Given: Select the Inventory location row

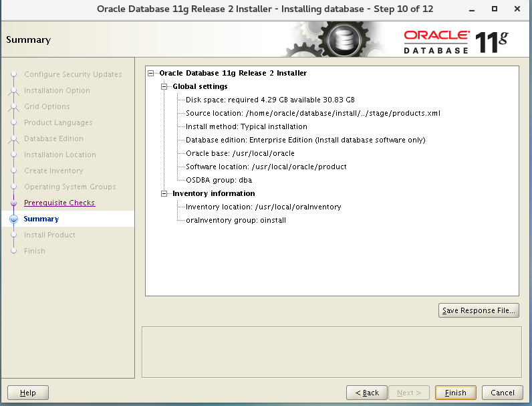Looking at the screenshot, I should point(263,207).
